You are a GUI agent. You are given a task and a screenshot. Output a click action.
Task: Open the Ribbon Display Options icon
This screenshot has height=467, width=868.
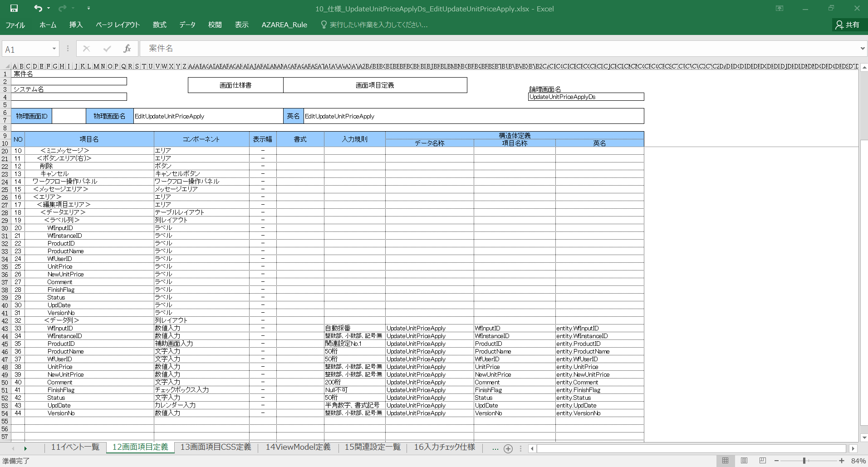coord(780,8)
